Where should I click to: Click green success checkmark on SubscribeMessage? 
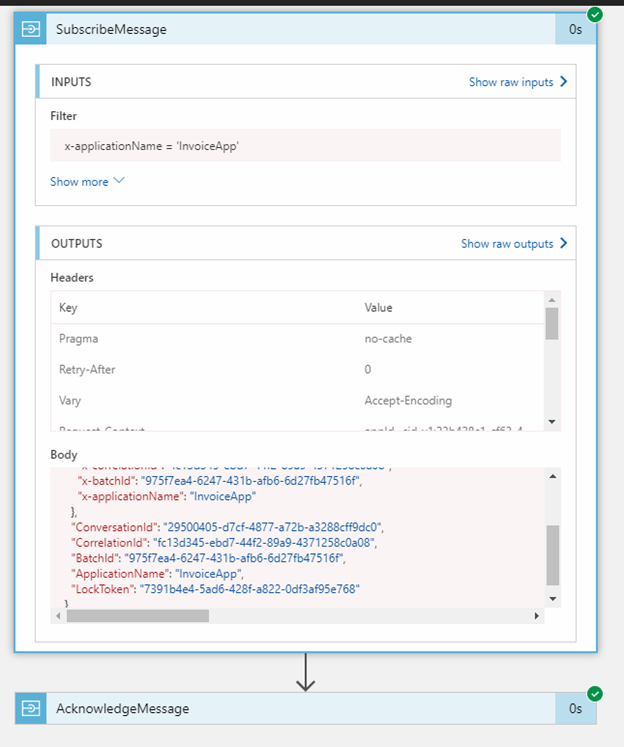pyautogui.click(x=595, y=14)
